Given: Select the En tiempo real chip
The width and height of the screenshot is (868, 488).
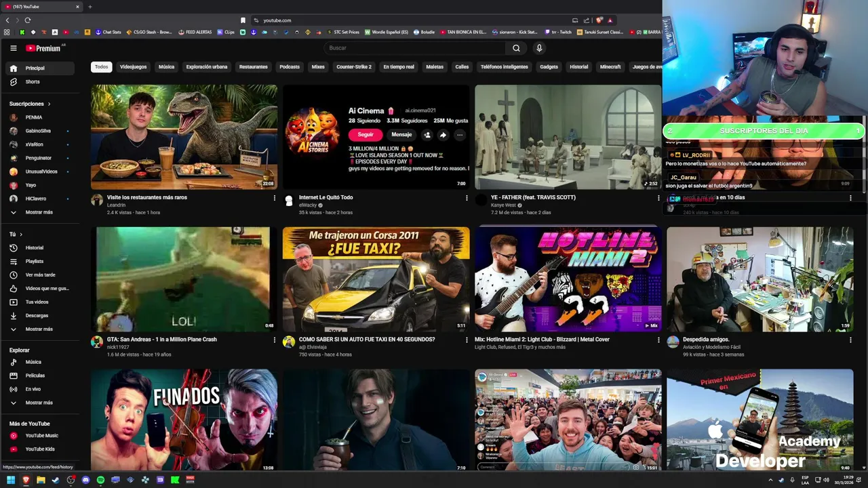Looking at the screenshot, I should (x=399, y=66).
